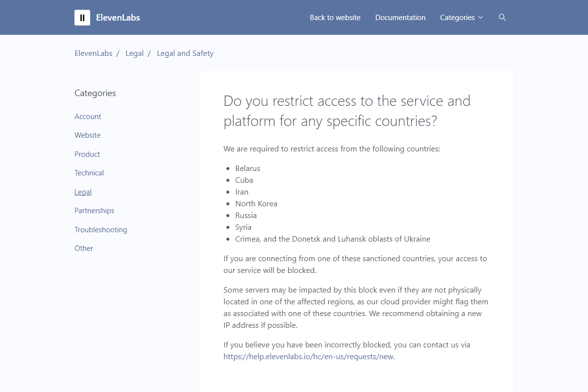
Task: Open the search magnifier icon
Action: tap(502, 18)
